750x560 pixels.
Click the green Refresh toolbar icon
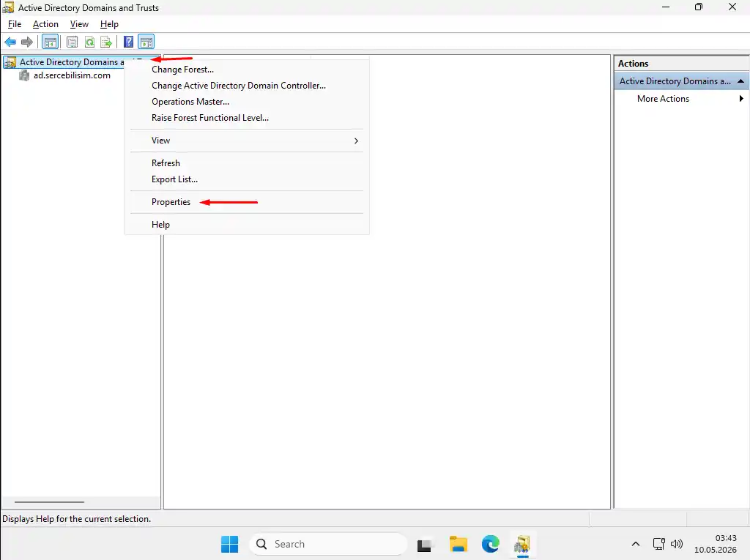[89, 42]
